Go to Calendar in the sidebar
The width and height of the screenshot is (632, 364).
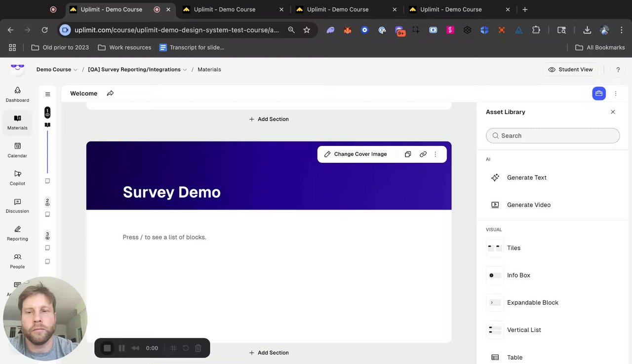[x=17, y=150]
